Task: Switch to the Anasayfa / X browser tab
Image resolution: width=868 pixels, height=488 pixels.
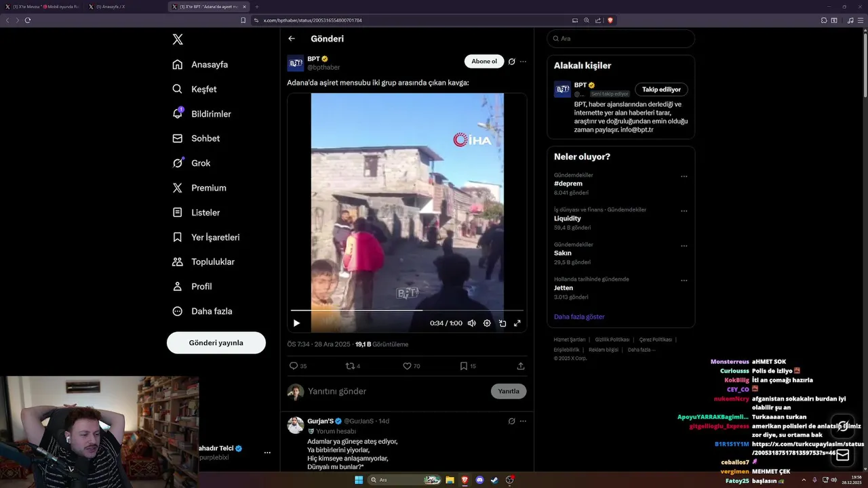Action: tap(124, 7)
